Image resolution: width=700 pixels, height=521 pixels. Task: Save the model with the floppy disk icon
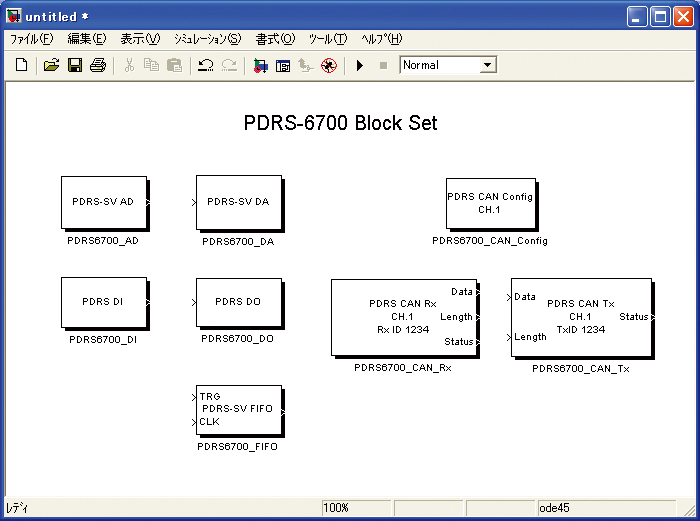click(x=75, y=65)
